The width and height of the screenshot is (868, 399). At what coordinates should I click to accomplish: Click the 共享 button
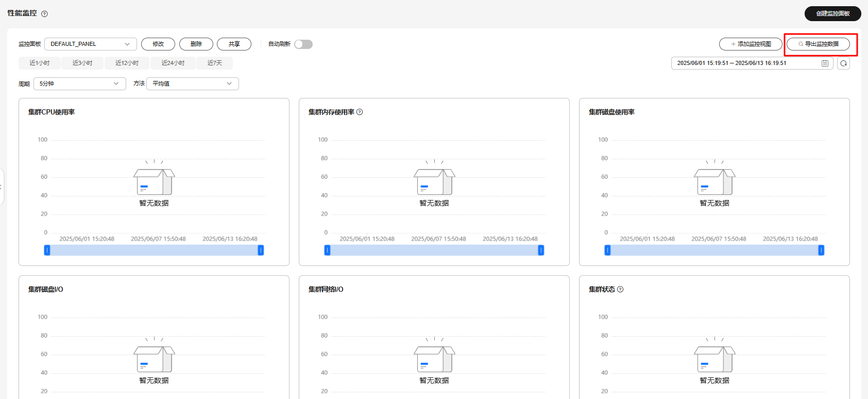pyautogui.click(x=234, y=44)
